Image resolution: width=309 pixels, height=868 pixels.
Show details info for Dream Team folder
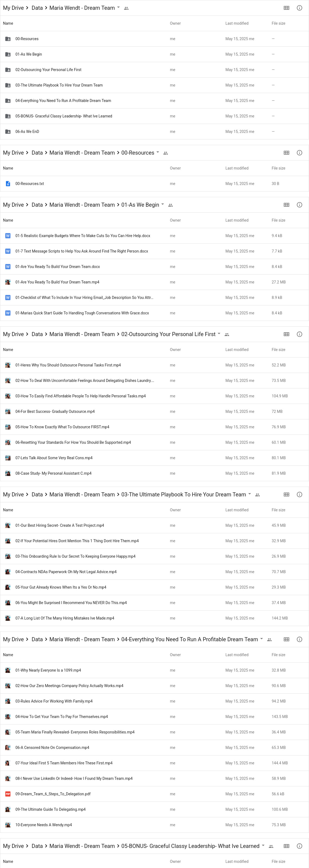click(299, 8)
